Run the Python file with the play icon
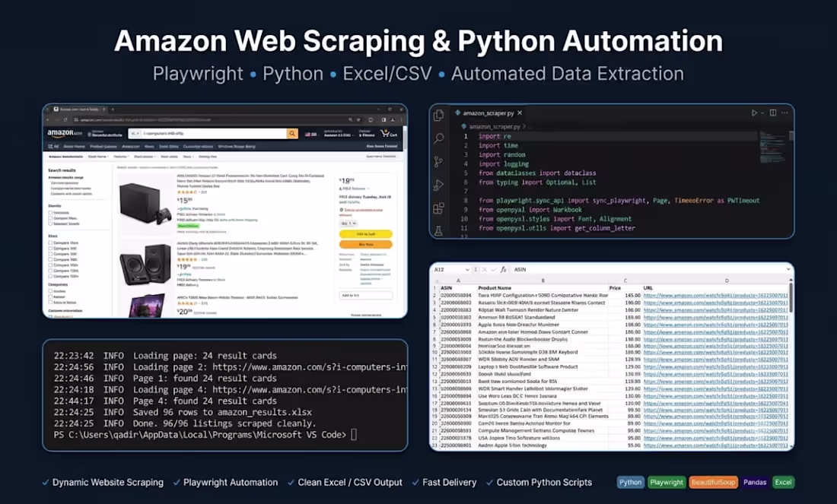The width and height of the screenshot is (837, 504). point(754,113)
